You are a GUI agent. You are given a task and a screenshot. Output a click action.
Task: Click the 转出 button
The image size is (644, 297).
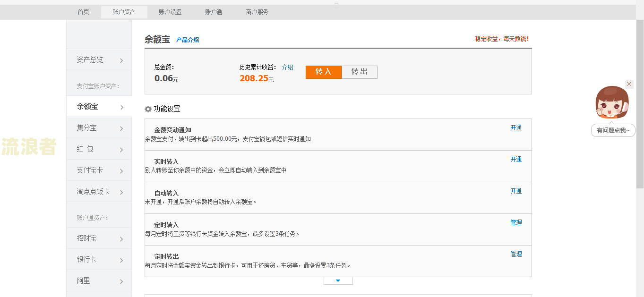(x=360, y=72)
